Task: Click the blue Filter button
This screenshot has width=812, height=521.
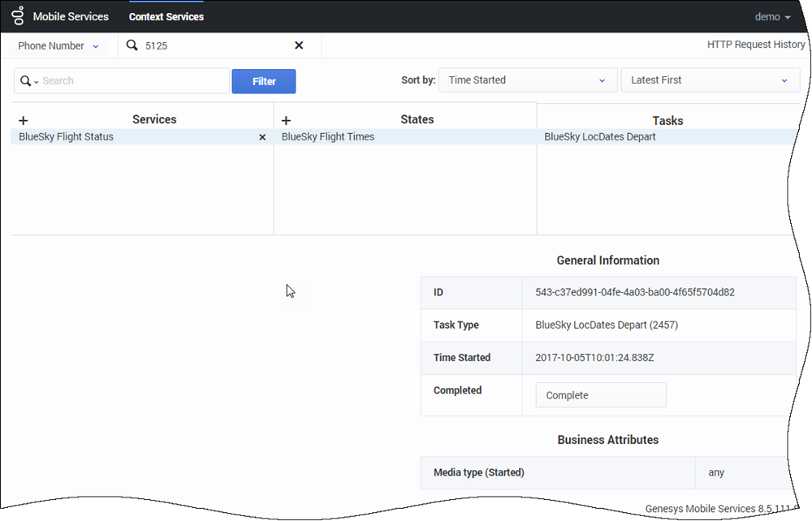Action: [264, 81]
